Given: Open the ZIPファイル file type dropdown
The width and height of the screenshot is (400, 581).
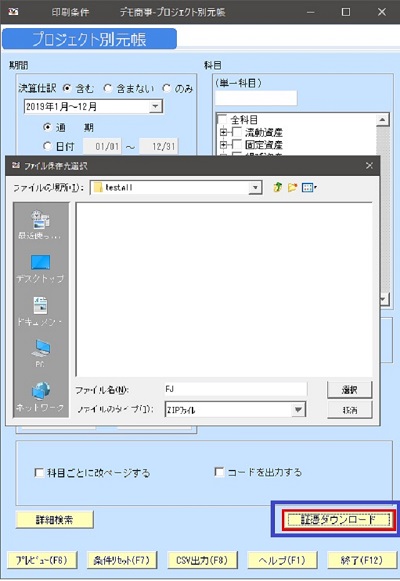Looking at the screenshot, I should pos(298,409).
